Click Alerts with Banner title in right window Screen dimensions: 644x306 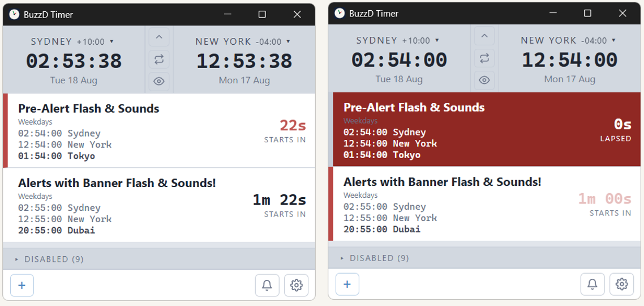click(443, 182)
